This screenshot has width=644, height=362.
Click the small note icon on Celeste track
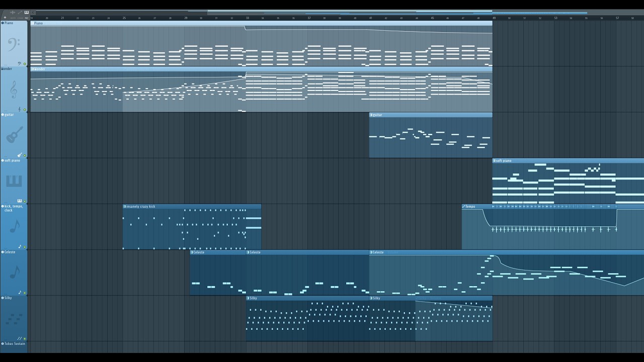pyautogui.click(x=20, y=293)
